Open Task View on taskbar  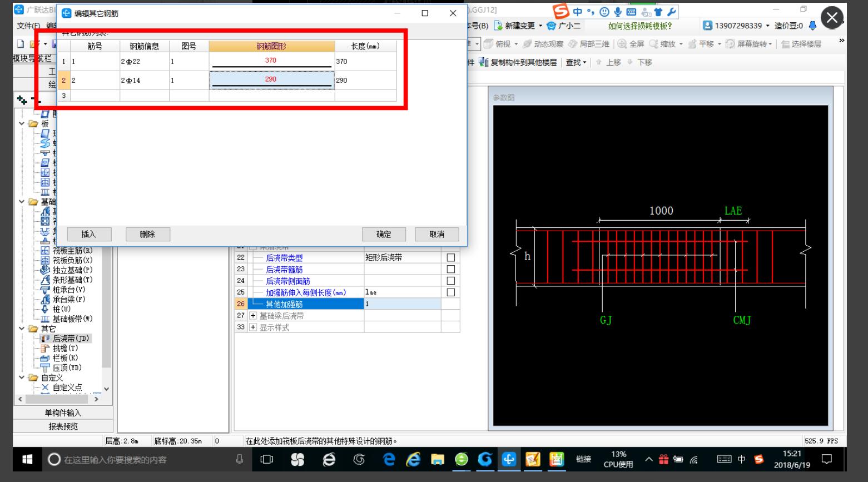(x=266, y=459)
